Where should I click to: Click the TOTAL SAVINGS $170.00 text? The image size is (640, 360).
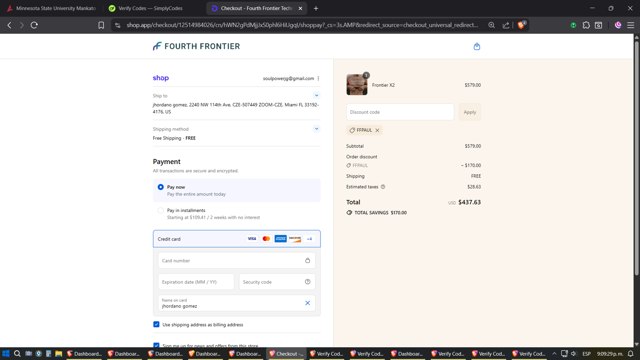coord(380,213)
